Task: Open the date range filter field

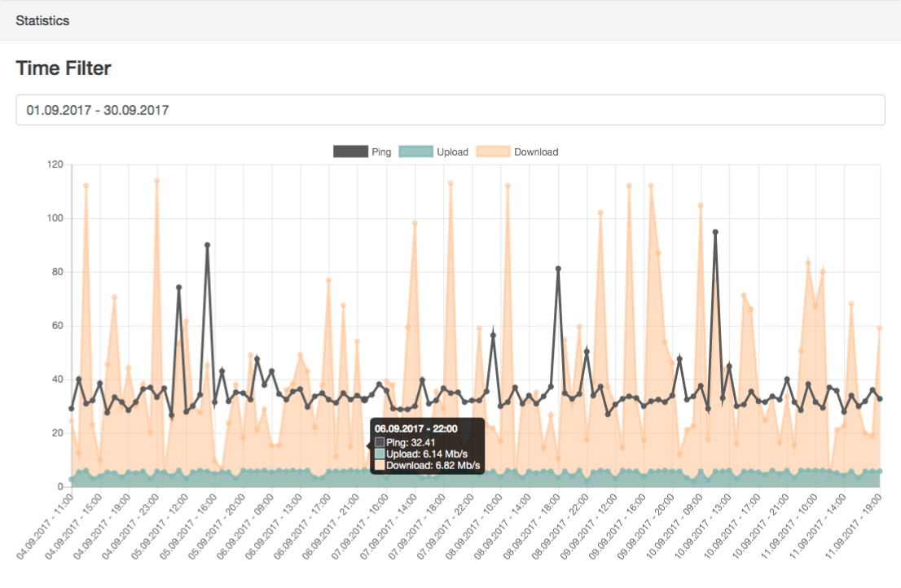Action: (450, 110)
